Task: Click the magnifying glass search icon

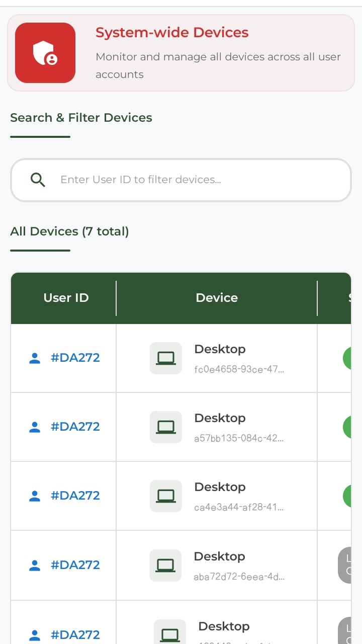Action: (38, 180)
